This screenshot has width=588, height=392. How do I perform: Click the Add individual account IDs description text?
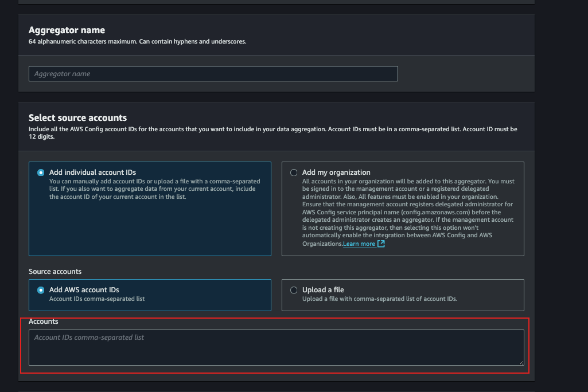coord(153,189)
